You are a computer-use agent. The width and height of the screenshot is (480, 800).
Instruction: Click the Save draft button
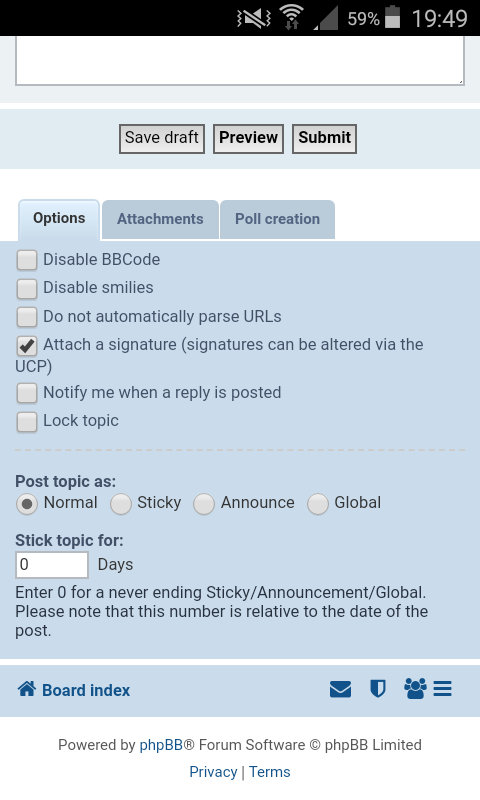(162, 138)
